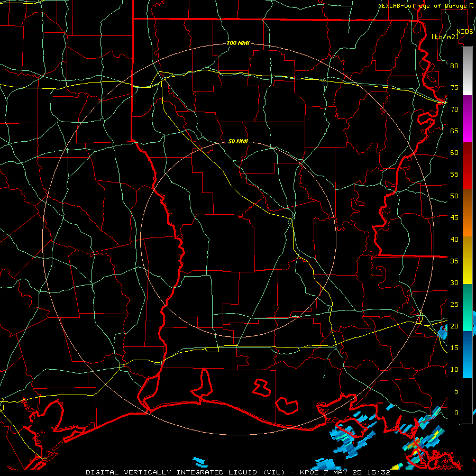The height and width of the screenshot is (476, 476).
Task: Click the 25 value on the scale
Action: (454, 305)
